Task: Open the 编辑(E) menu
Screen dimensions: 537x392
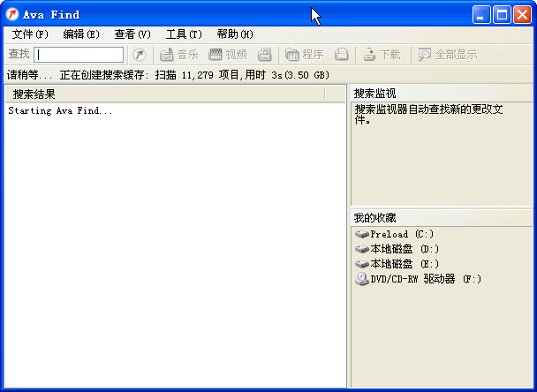Action: pos(81,34)
